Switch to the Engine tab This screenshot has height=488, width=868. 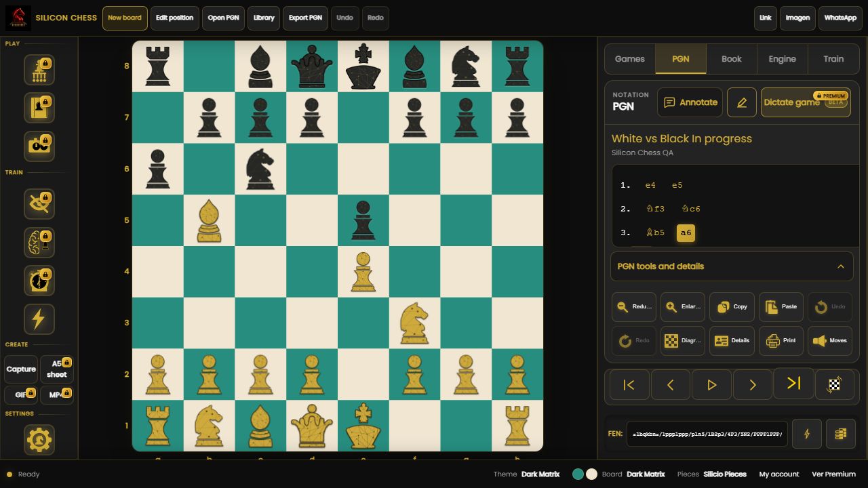coord(783,59)
